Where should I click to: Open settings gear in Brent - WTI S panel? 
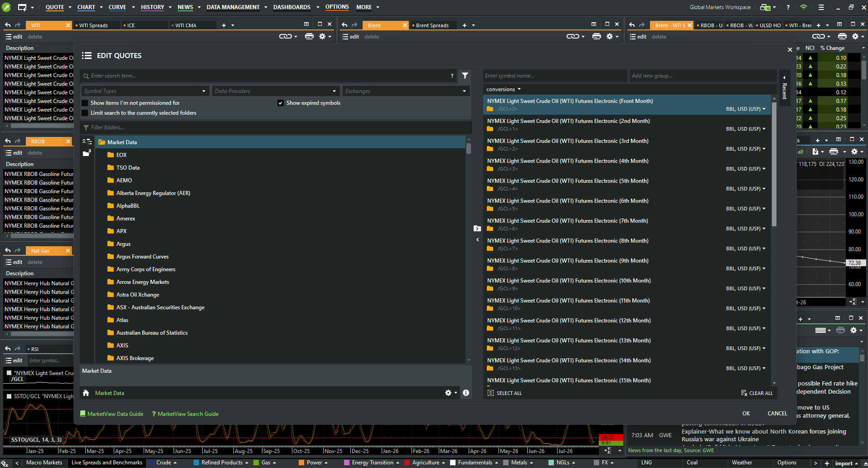pyautogui.click(x=855, y=36)
